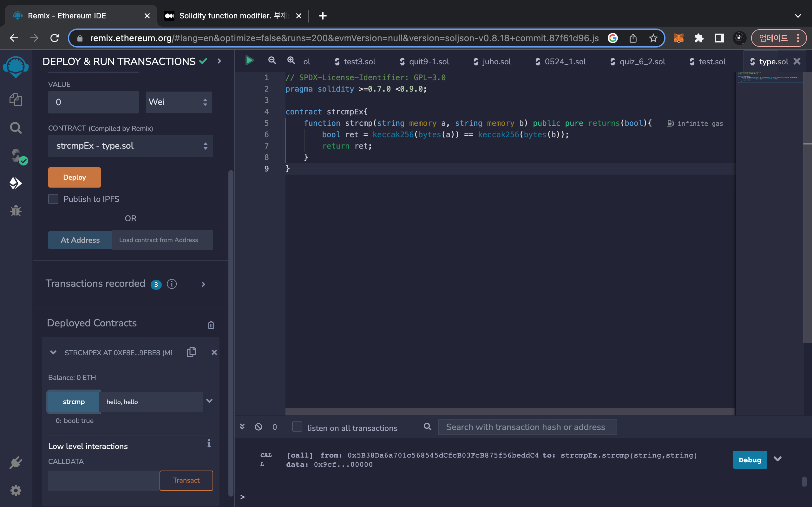Open the strcmpEx contract selector
The height and width of the screenshot is (507, 812).
click(x=131, y=146)
